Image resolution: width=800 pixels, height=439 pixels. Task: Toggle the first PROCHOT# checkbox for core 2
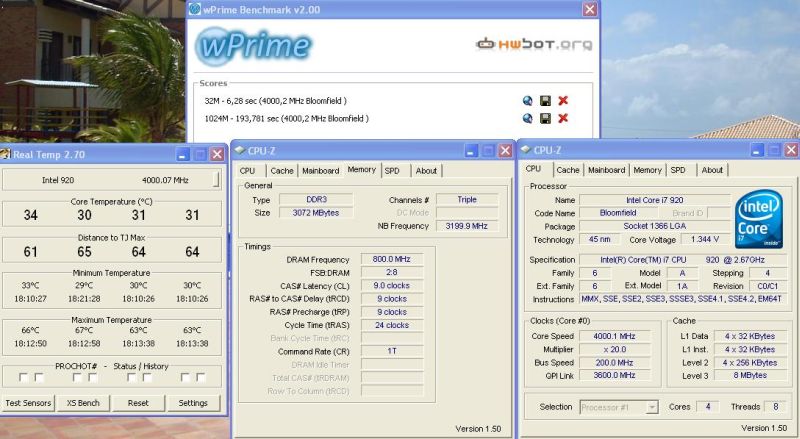(x=77, y=377)
